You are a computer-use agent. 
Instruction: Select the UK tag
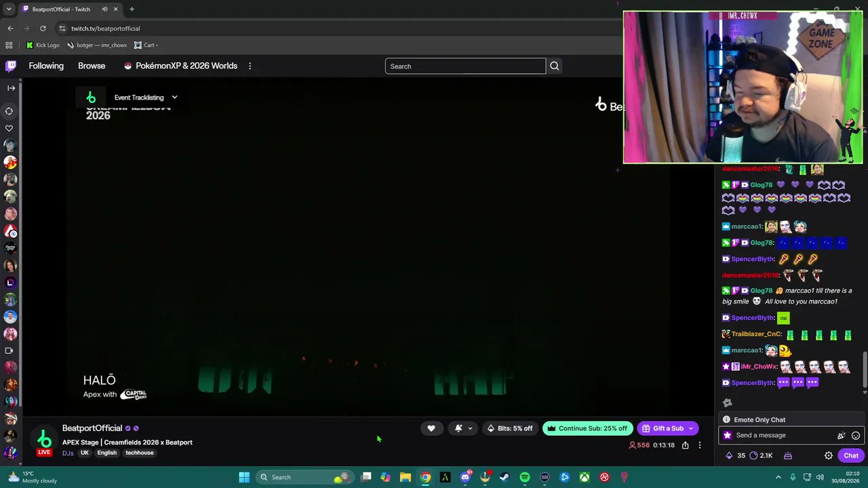85,453
